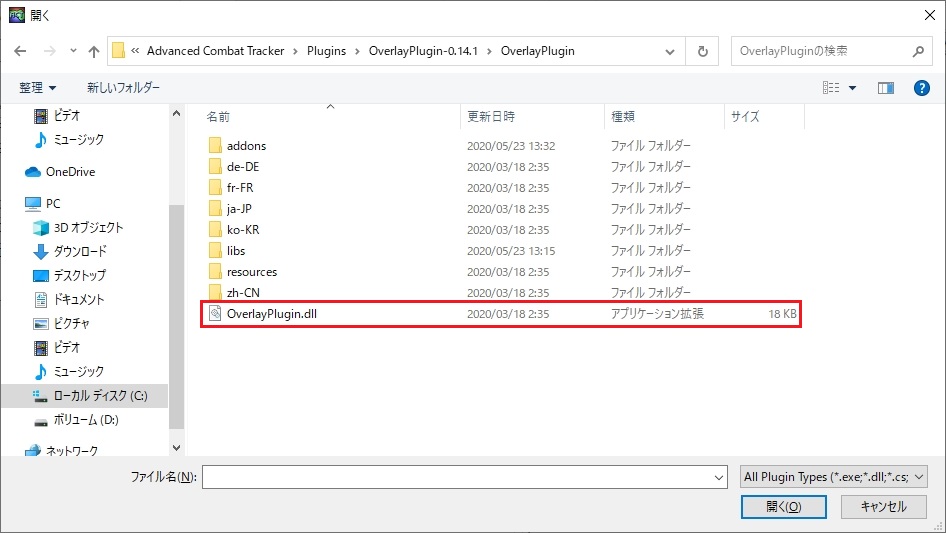Open ドキュメント in the sidebar
The width and height of the screenshot is (946, 533).
(69, 299)
